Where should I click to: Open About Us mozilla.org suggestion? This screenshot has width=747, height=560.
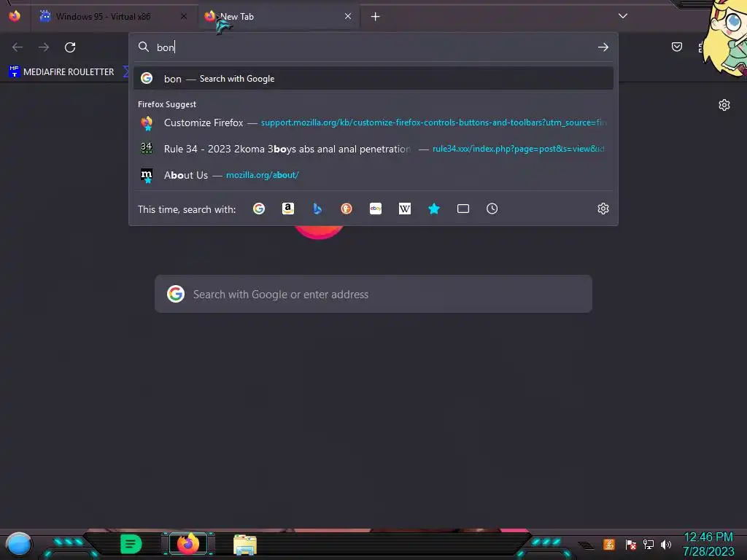[x=373, y=175]
